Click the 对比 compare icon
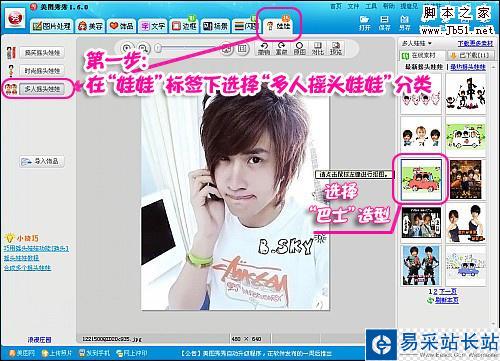Image resolution: width=500 pixels, height=361 pixels. click(318, 49)
